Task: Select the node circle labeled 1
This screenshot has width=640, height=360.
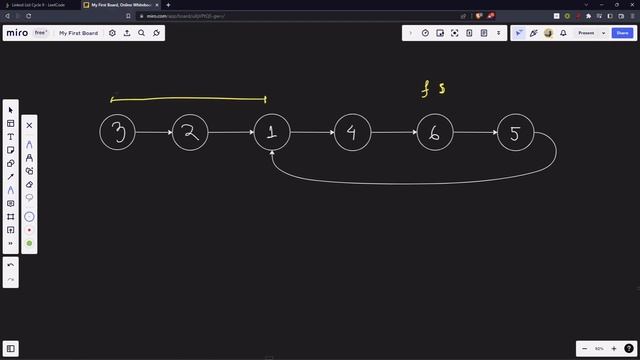Action: (x=272, y=132)
